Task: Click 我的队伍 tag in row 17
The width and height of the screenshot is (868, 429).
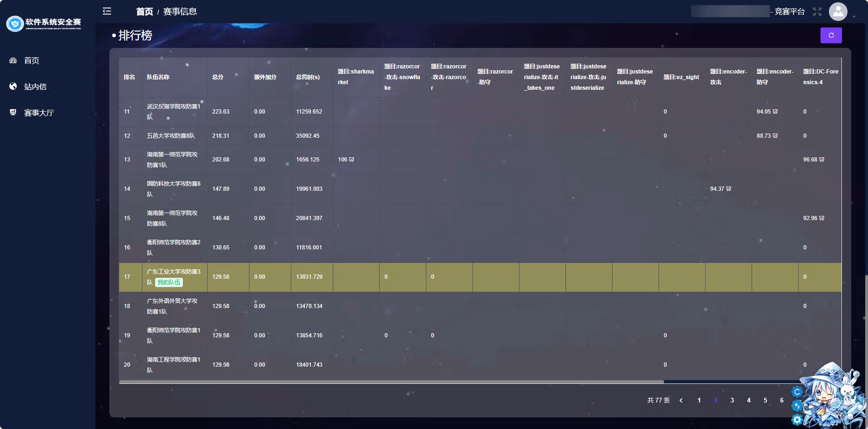Action: tap(169, 282)
